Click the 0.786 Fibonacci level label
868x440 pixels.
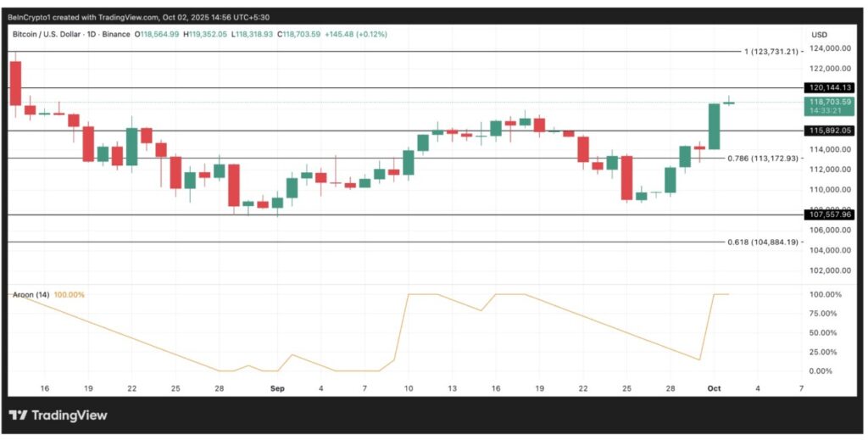point(763,158)
